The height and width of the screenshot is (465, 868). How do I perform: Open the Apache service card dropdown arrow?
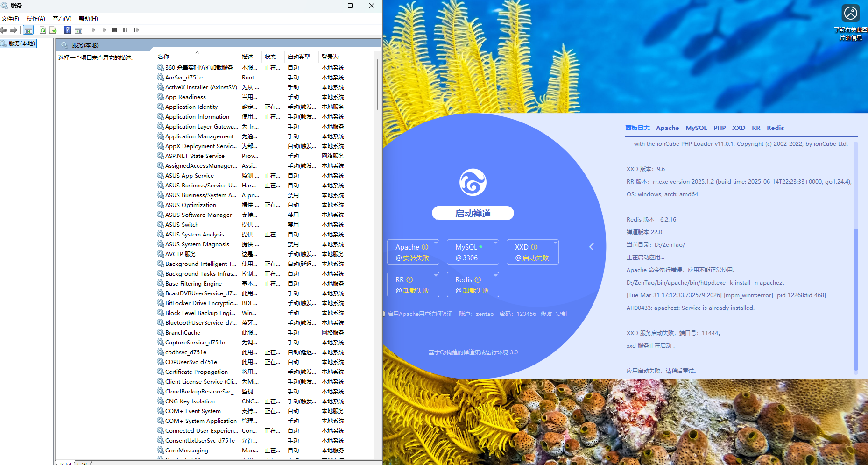click(436, 243)
